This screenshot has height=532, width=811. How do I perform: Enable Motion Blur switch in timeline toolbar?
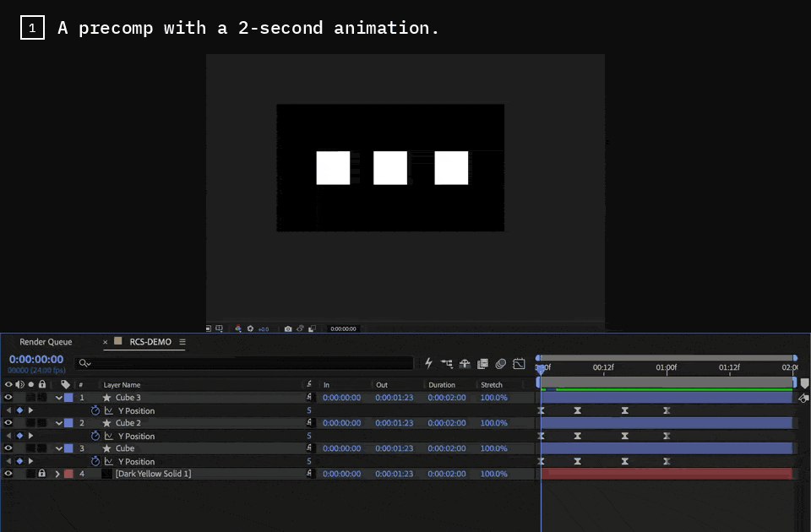(500, 363)
